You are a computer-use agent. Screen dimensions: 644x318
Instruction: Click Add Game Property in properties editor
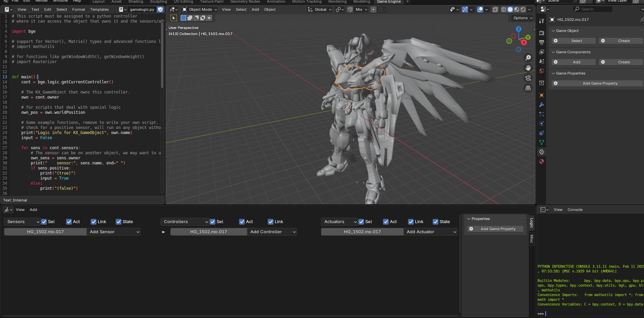click(x=597, y=83)
